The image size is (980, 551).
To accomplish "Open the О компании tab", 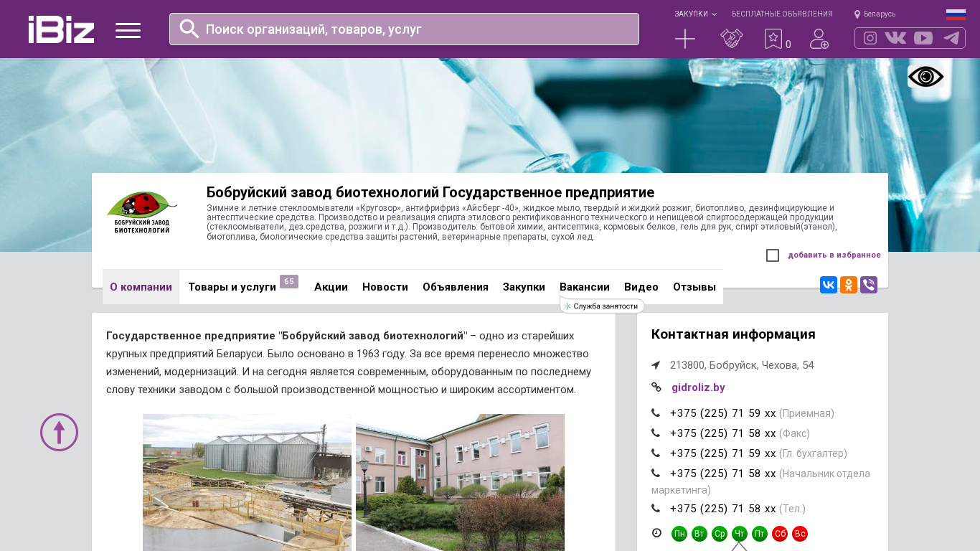I will point(141,287).
